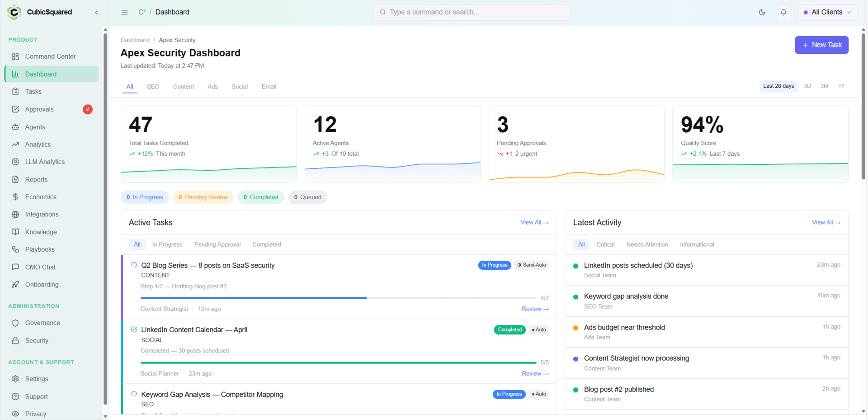Open the CMO Chat icon
The image size is (868, 420).
tap(15, 267)
